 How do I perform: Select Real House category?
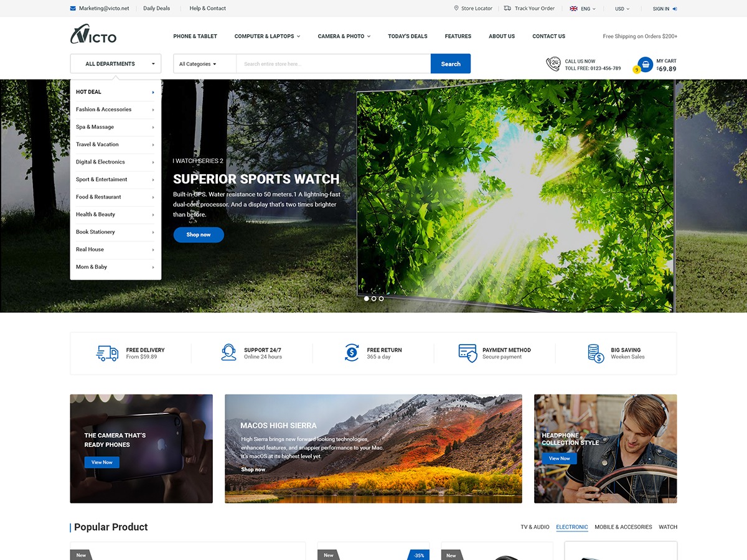[x=90, y=249]
